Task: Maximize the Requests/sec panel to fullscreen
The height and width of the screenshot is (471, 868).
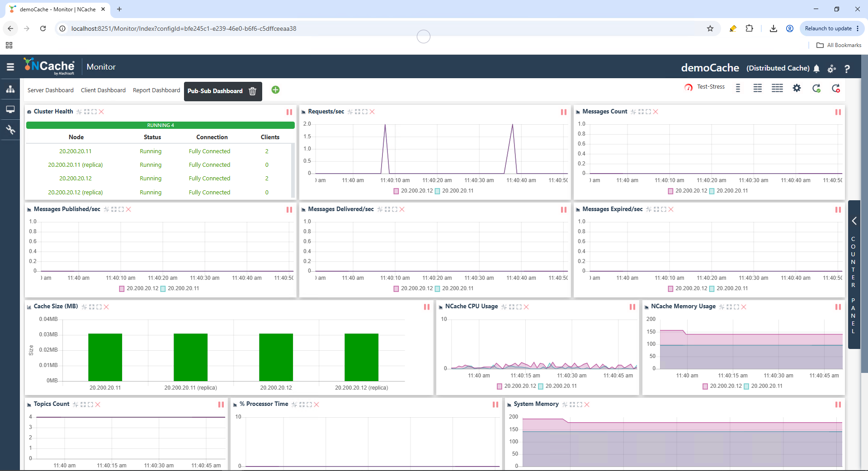Action: (x=365, y=112)
